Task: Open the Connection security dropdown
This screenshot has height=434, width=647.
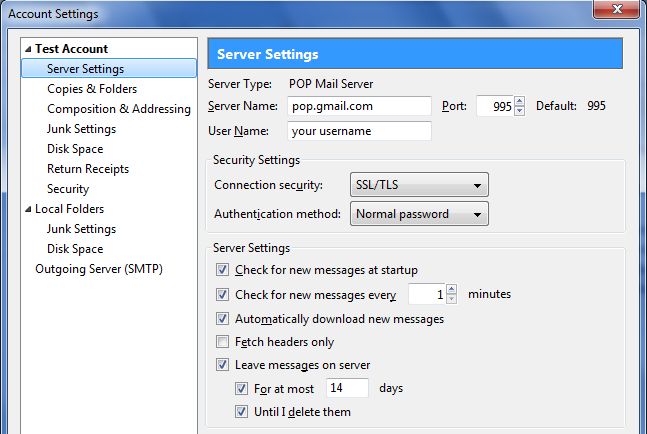Action: (x=419, y=185)
